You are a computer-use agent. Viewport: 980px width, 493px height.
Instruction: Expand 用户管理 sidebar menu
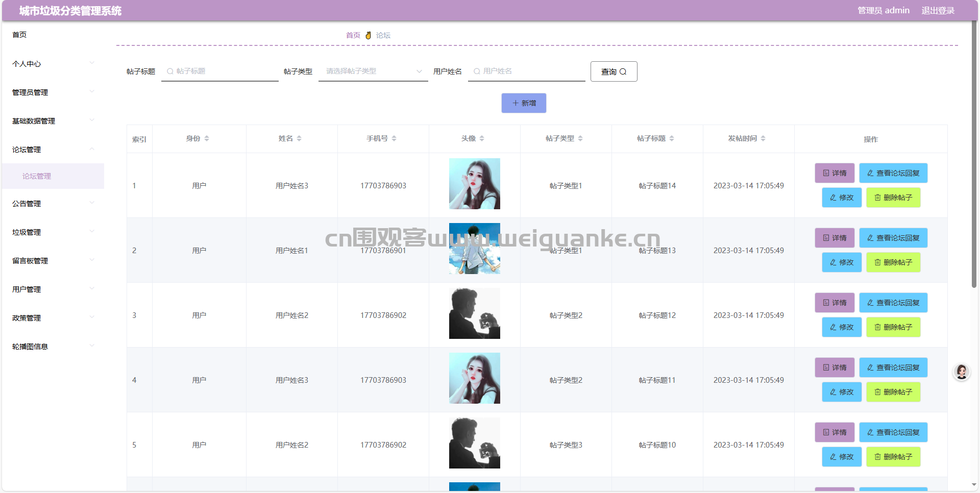pos(53,289)
